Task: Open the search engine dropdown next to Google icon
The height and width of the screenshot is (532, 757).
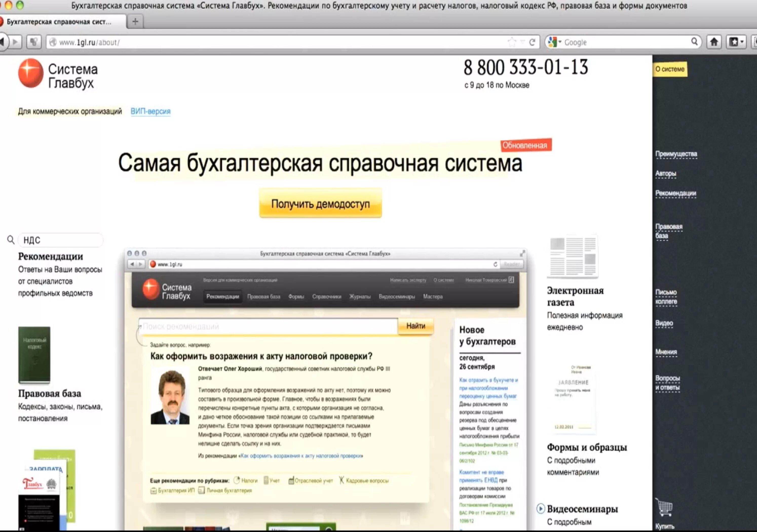Action: [x=560, y=42]
